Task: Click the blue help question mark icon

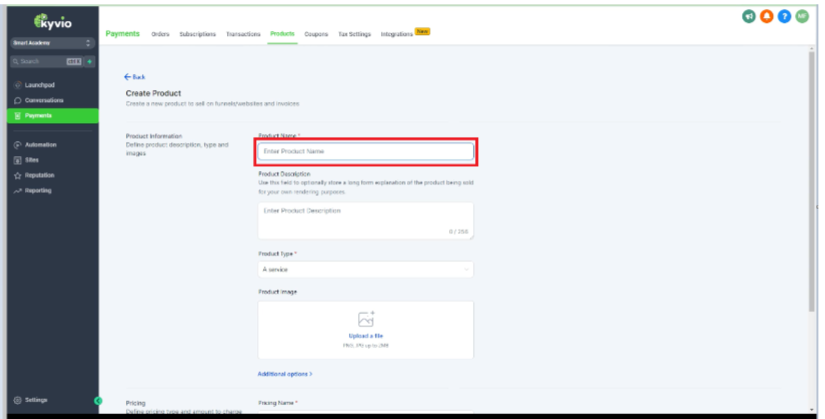Action: click(784, 17)
